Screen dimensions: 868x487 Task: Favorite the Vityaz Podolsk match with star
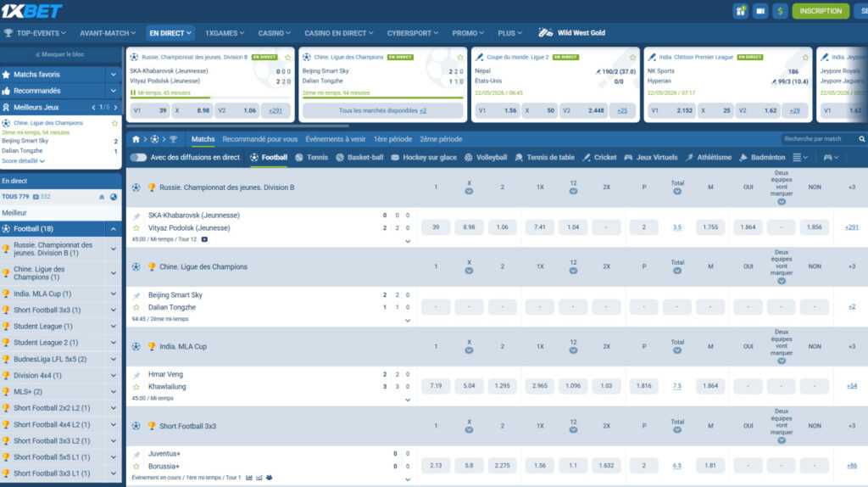point(136,227)
